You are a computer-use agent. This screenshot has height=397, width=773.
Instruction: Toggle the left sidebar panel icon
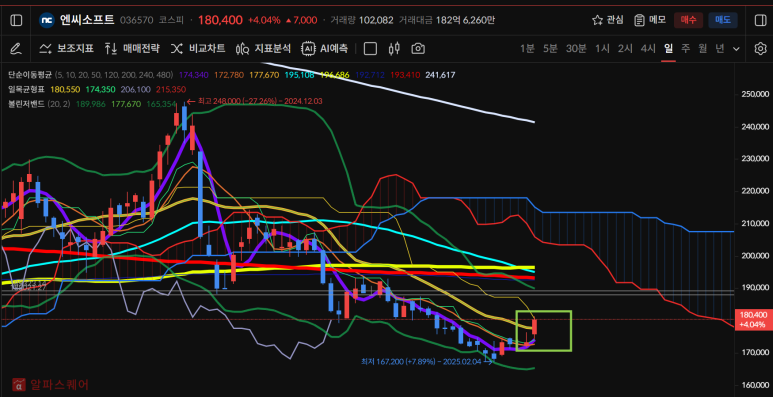(16, 20)
